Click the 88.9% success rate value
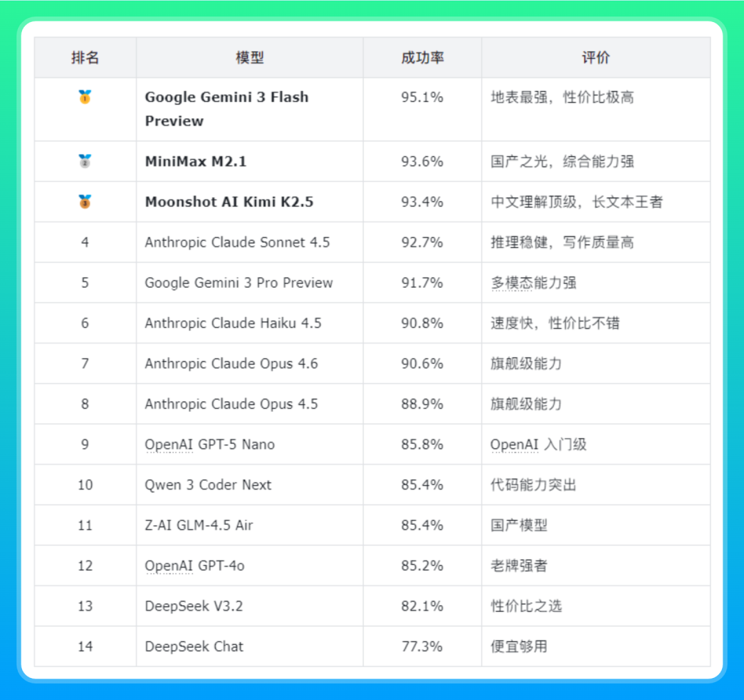This screenshot has height=700, width=744. (x=422, y=404)
